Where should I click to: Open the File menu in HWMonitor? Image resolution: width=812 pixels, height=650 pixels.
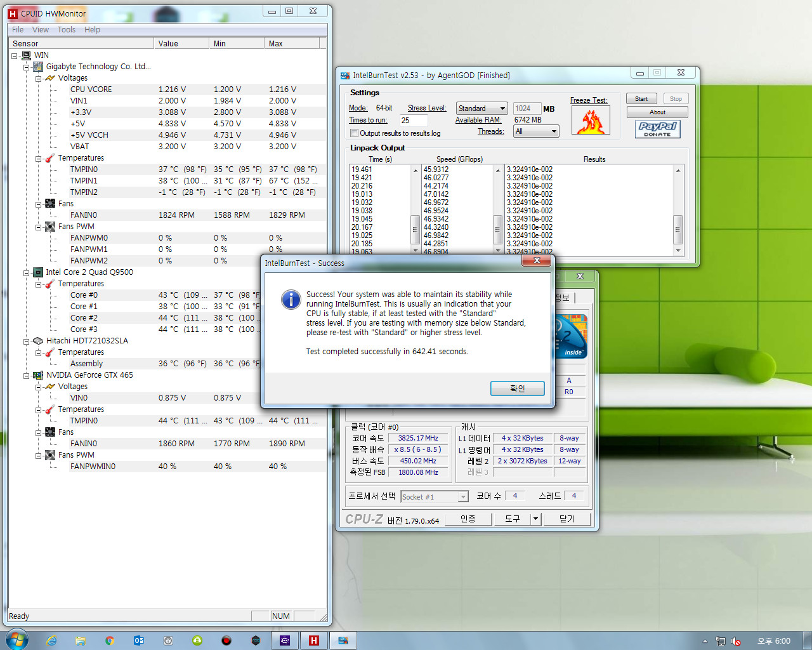click(18, 30)
